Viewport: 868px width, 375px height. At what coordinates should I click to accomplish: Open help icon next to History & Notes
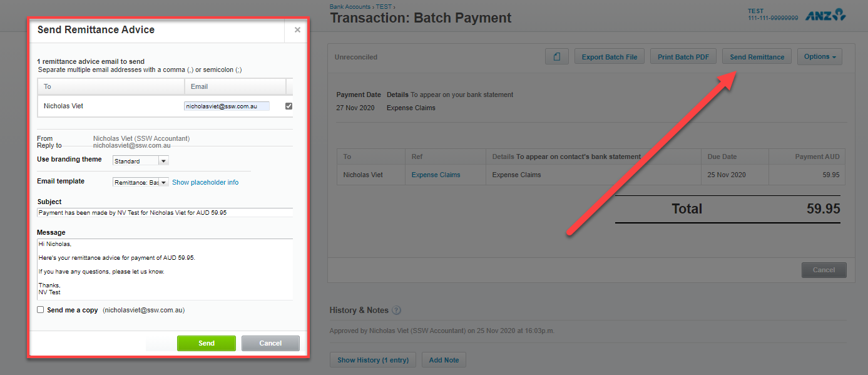(396, 311)
